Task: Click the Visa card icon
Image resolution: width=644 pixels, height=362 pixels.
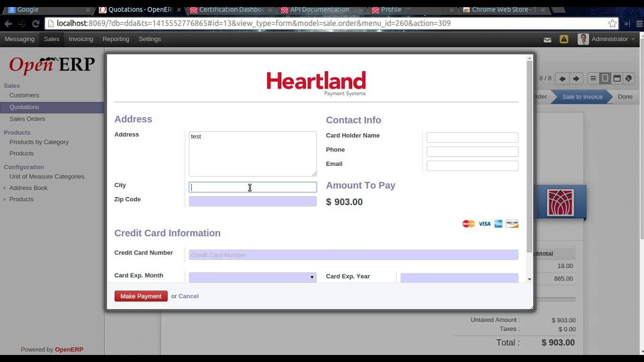Action: click(484, 224)
